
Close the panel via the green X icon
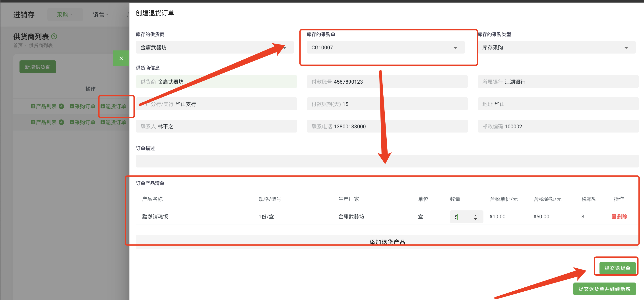click(121, 58)
